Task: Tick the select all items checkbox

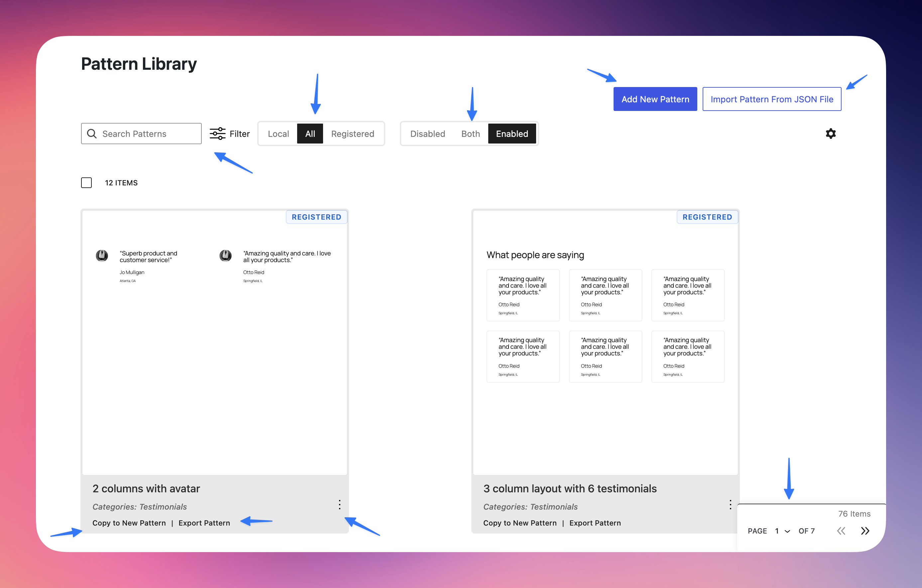Action: point(86,183)
